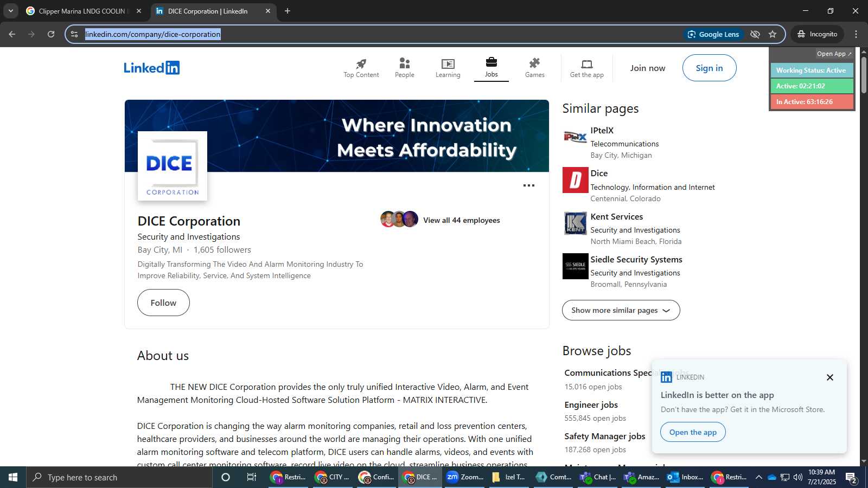
Task: Bookmark this page with star icon
Action: click(773, 34)
